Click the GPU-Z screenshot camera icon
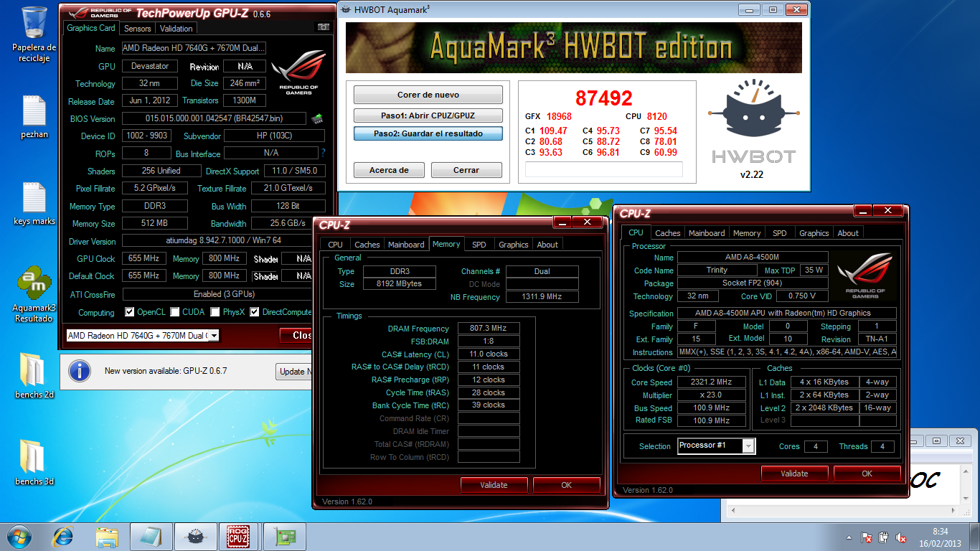980x551 pixels. [x=324, y=27]
